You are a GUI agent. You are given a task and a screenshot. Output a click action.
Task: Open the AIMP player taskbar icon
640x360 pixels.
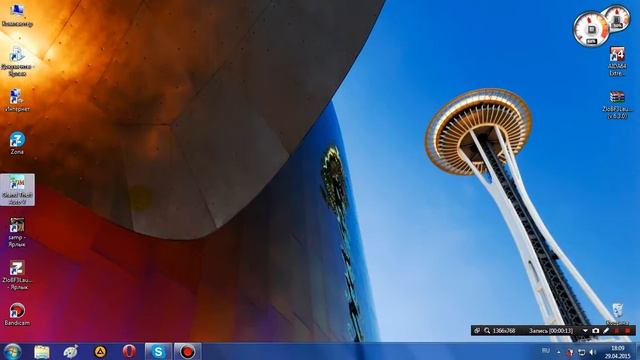pos(100,351)
